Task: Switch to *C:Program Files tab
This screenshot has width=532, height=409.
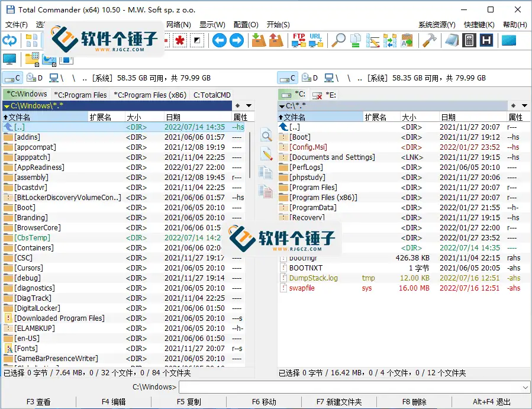Action: click(80, 95)
